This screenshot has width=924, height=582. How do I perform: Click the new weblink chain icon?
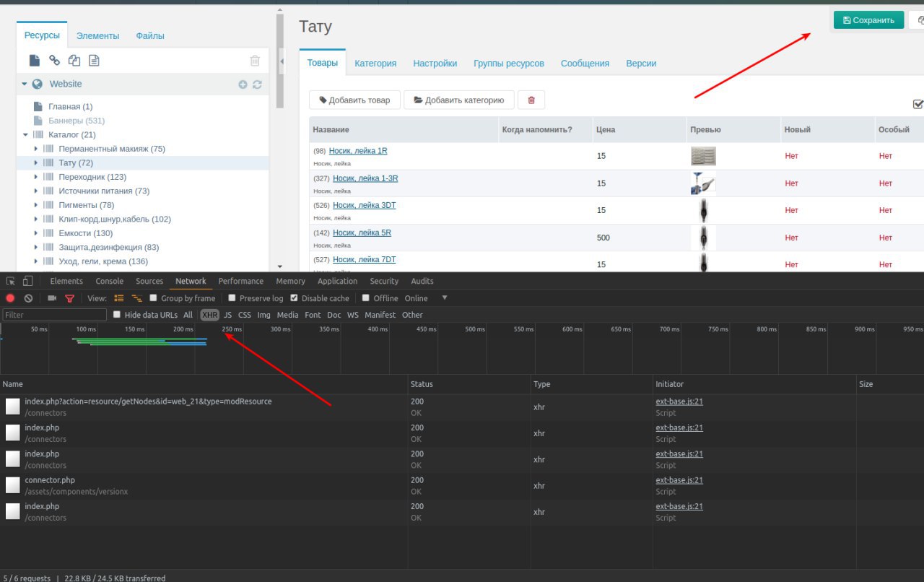54,61
